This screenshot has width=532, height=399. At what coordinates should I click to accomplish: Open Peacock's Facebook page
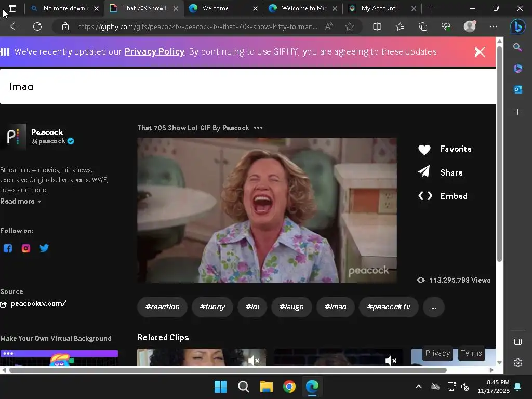click(7, 248)
